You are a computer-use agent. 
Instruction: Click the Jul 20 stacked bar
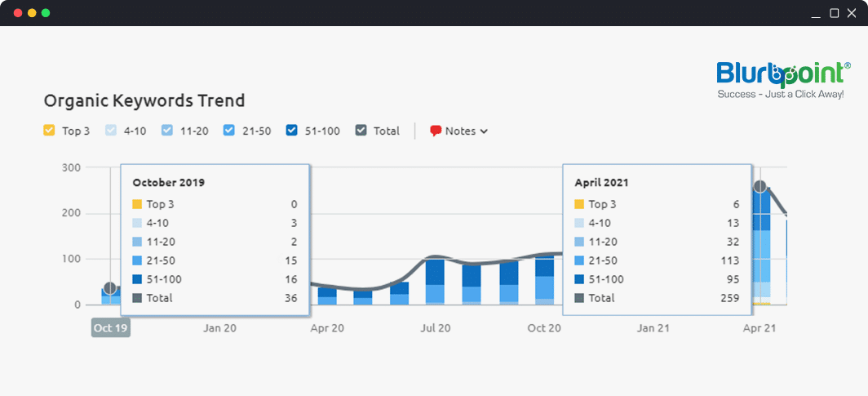[435, 282]
